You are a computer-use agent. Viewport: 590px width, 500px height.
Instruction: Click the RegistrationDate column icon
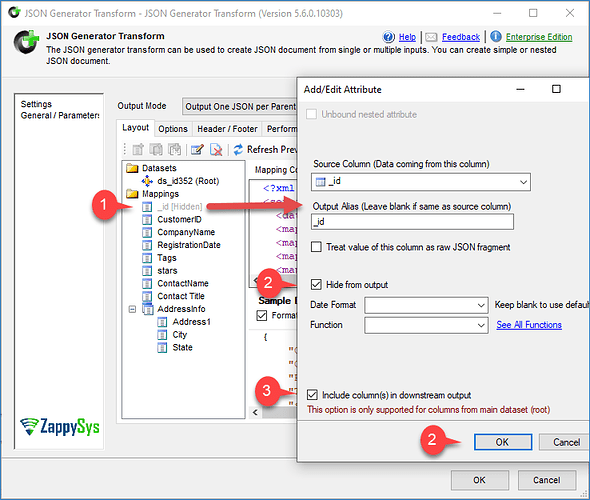tap(147, 245)
